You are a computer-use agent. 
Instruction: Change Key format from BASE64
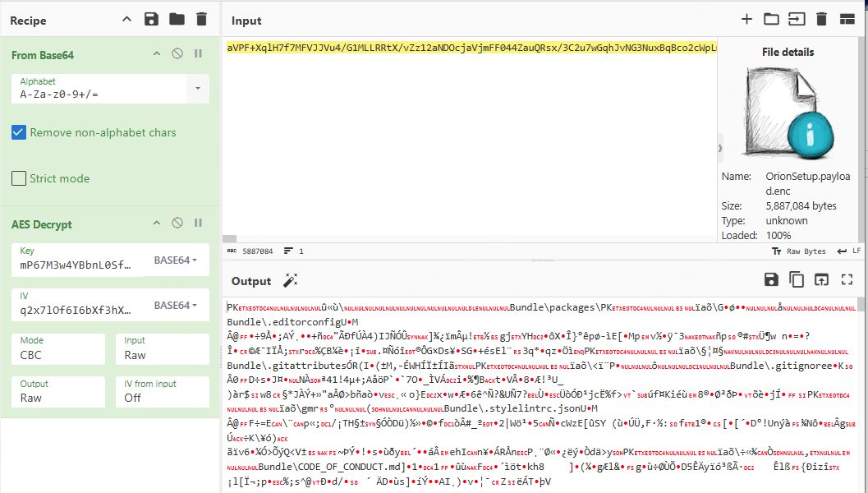pyautogui.click(x=176, y=260)
